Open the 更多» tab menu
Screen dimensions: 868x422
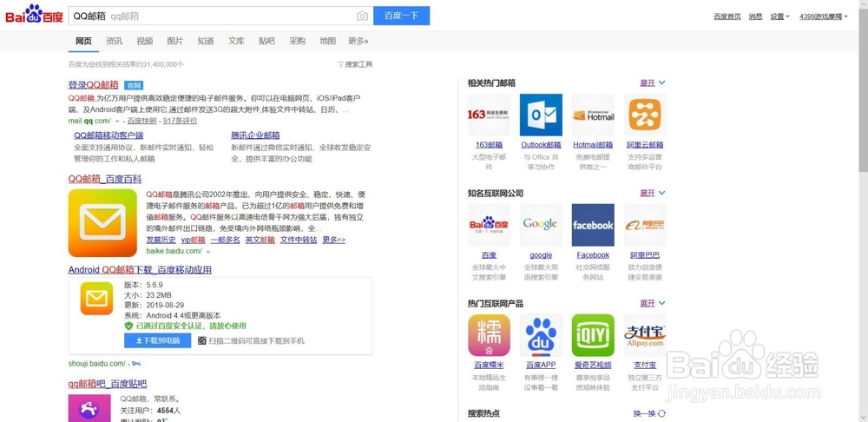358,41
